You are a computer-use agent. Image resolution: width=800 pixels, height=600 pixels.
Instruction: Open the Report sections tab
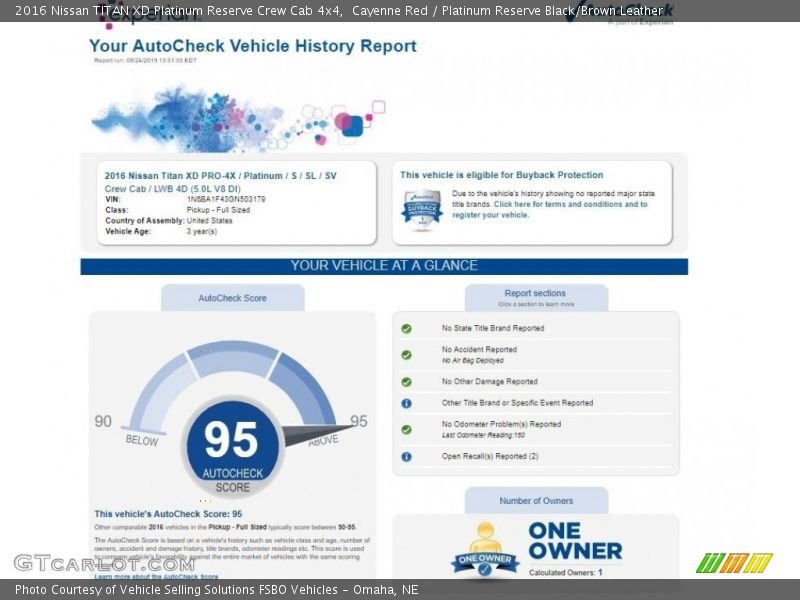536,298
